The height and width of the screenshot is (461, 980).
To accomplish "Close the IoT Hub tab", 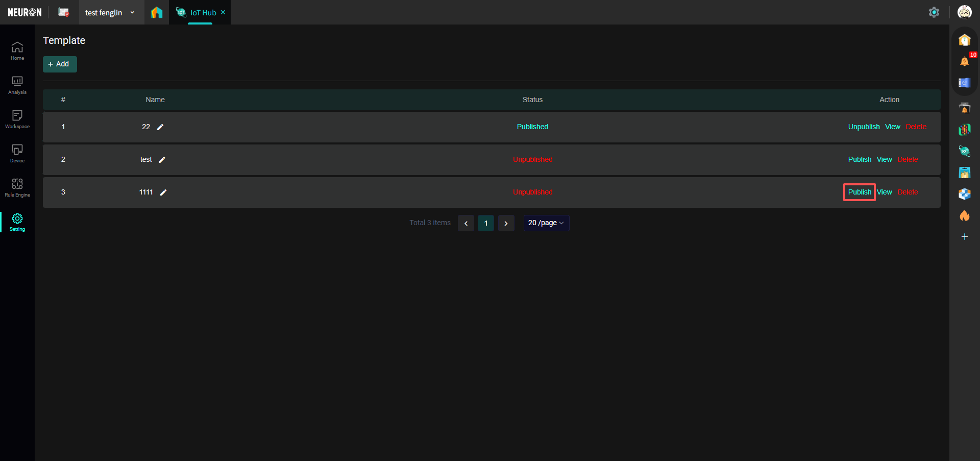I will point(223,12).
